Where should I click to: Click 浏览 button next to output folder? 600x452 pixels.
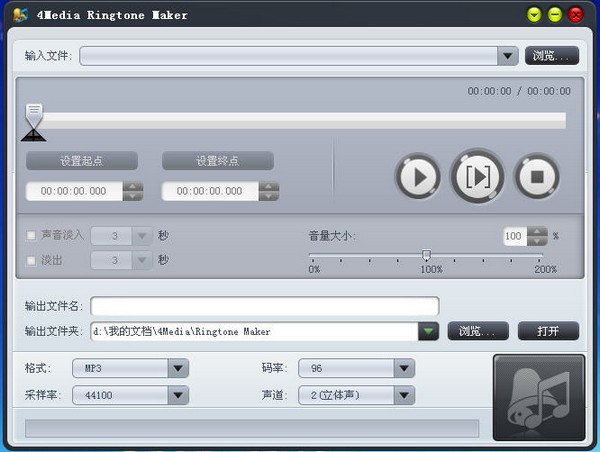[478, 331]
